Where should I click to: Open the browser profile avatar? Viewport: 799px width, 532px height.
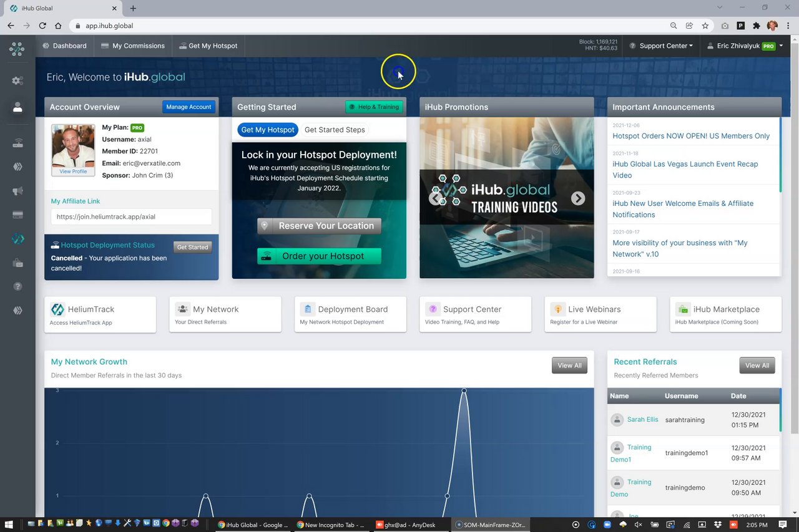tap(772, 26)
